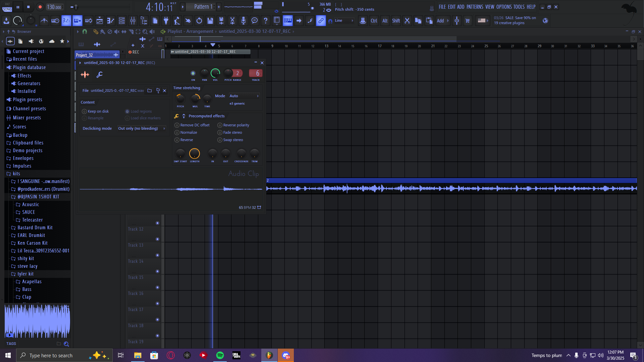Open the PATTERNS menu
644x362 pixels.
(x=475, y=7)
